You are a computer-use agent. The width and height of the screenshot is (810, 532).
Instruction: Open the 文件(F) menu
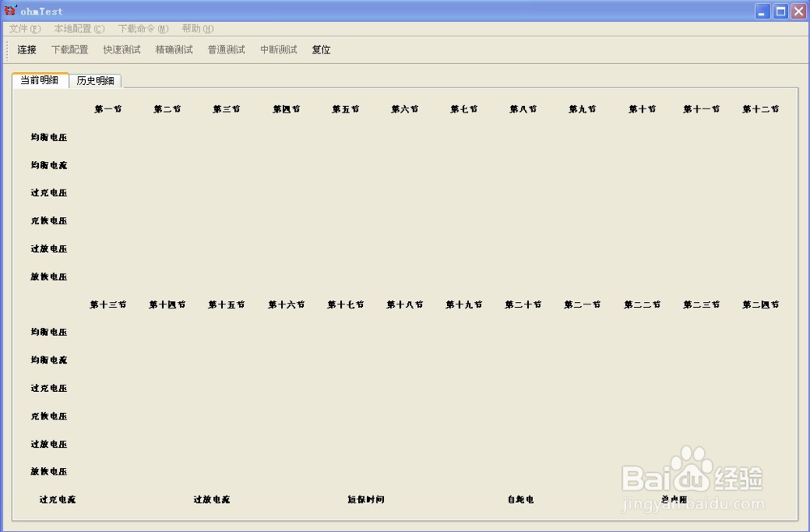25,29
